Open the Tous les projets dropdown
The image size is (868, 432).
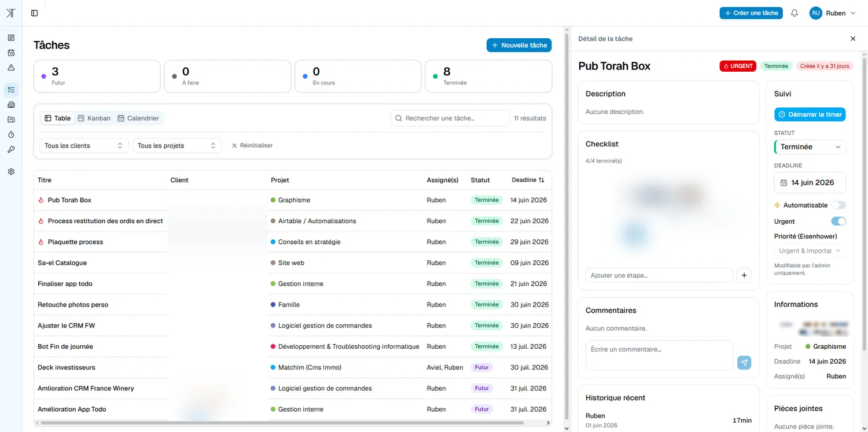(x=177, y=146)
